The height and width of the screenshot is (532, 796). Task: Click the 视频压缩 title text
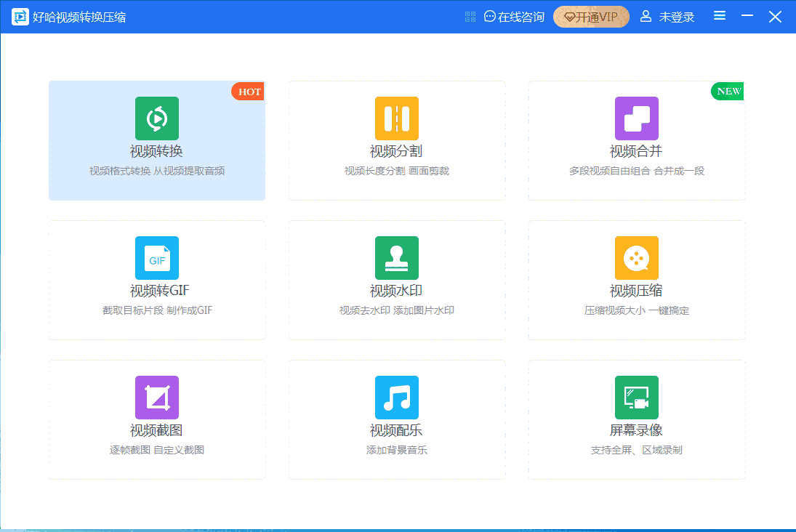[x=636, y=291]
